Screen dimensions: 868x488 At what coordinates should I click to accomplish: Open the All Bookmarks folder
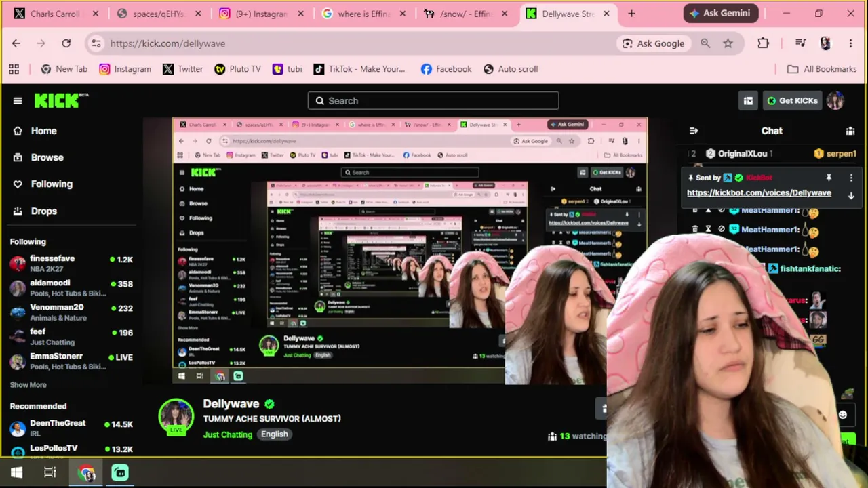822,69
